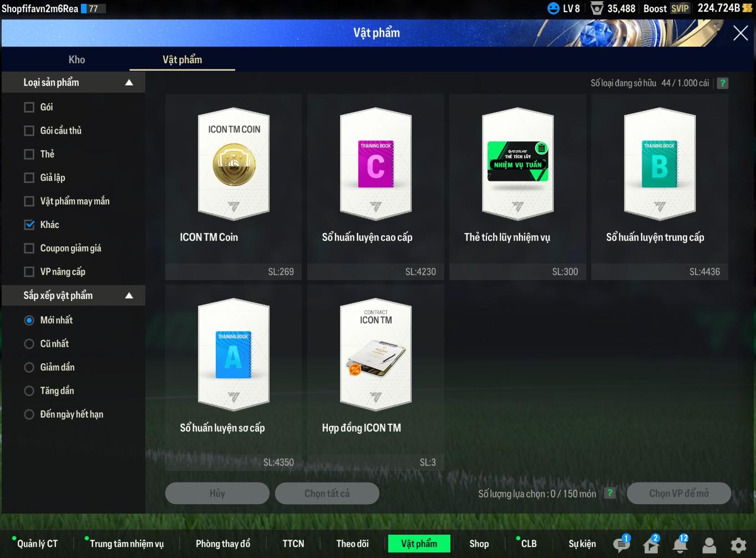Open the chat messages icon in bottom bar
The height and width of the screenshot is (558, 756).
coord(621,545)
